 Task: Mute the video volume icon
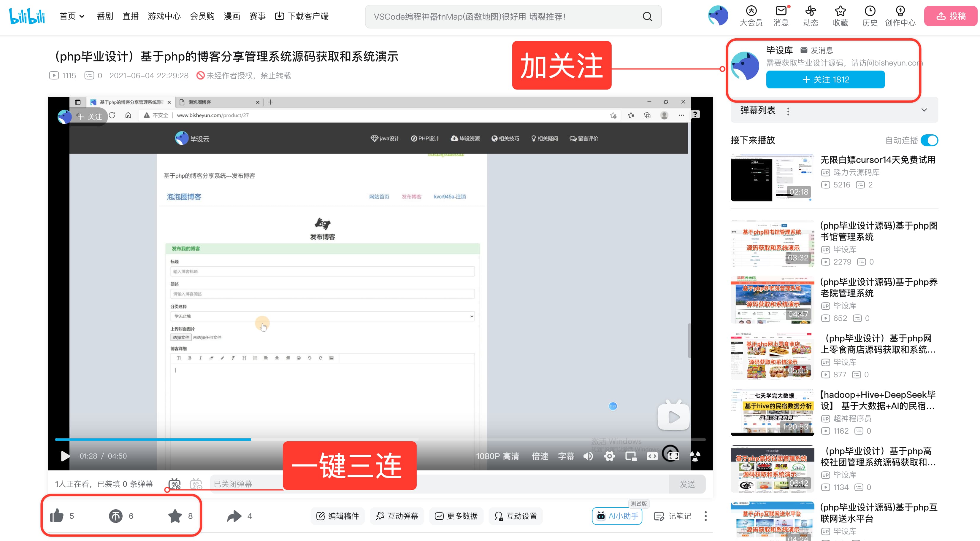[588, 456]
